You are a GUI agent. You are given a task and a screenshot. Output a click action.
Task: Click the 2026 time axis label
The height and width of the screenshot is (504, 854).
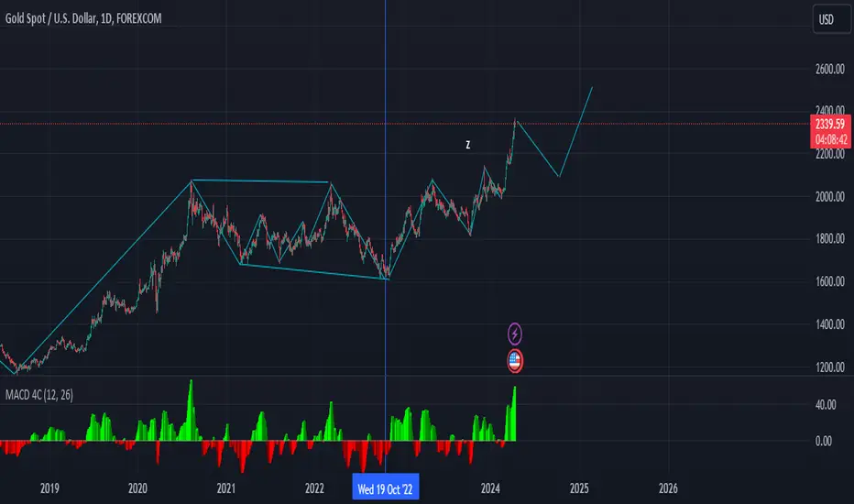668,488
